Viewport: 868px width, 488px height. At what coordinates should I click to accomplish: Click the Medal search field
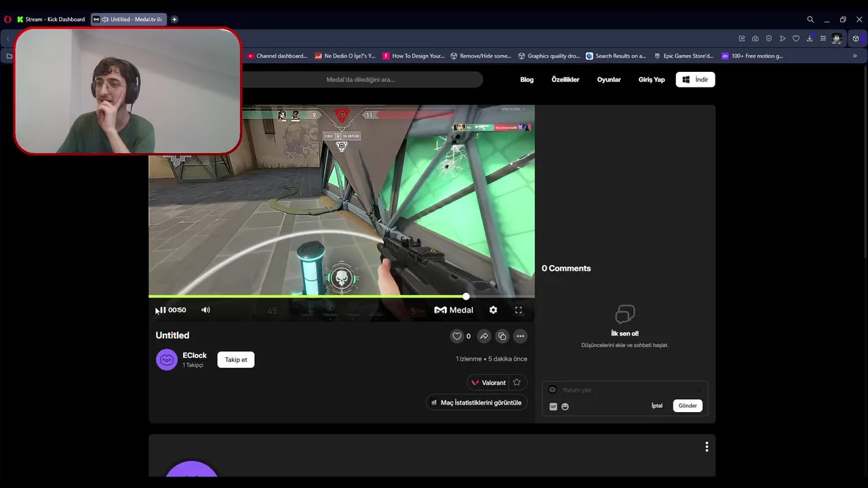tap(361, 79)
